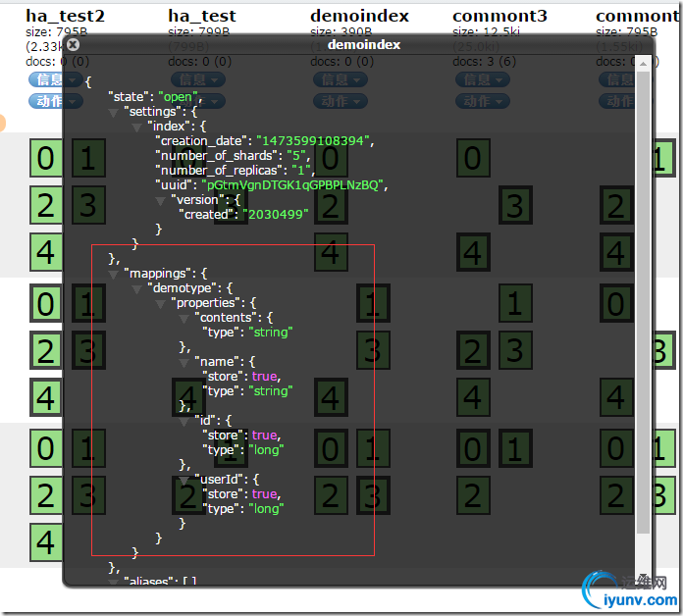
Task: Select the creation_date value 1473599108394
Action: tap(313, 140)
